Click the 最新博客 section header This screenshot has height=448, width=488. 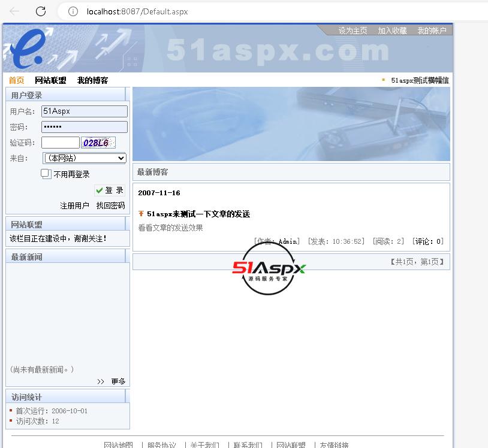point(291,172)
